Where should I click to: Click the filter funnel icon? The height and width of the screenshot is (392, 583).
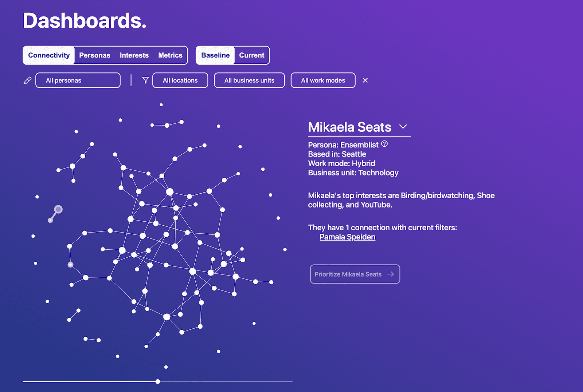tap(145, 80)
